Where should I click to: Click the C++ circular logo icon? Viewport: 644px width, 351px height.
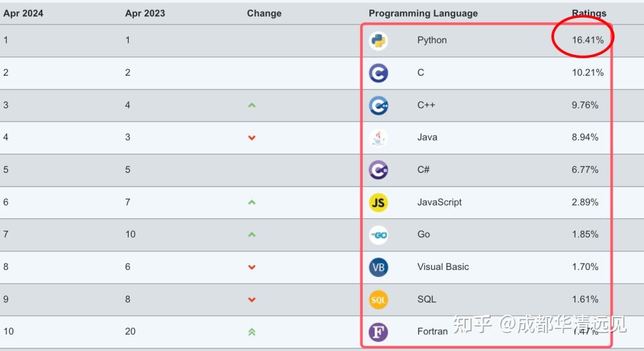pyautogui.click(x=377, y=105)
